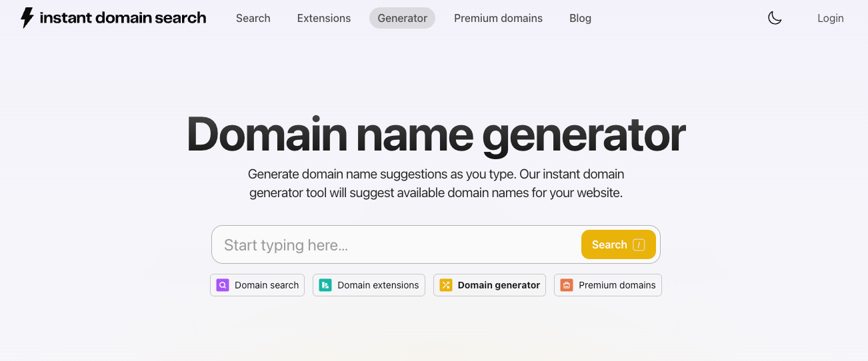Image resolution: width=868 pixels, height=361 pixels.
Task: Click the green Domain extensions chip icon
Action: point(325,285)
